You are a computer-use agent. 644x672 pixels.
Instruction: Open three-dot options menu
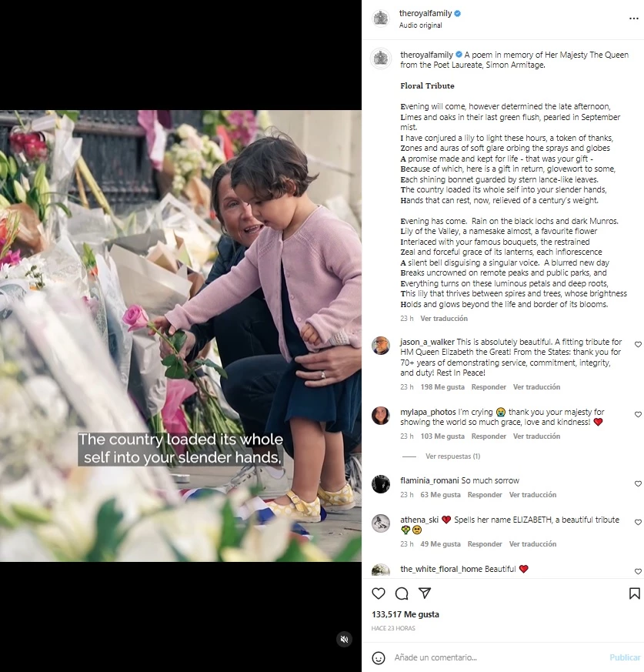(x=634, y=18)
